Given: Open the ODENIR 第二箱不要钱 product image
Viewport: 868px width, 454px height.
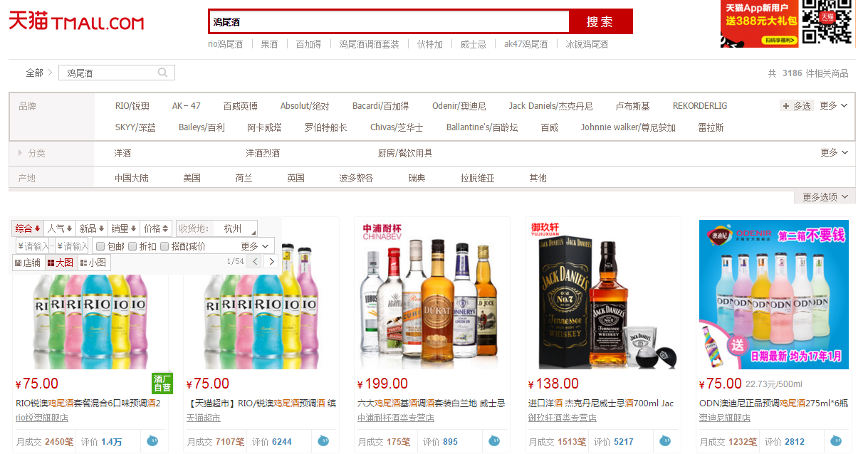Looking at the screenshot, I should pos(773,294).
